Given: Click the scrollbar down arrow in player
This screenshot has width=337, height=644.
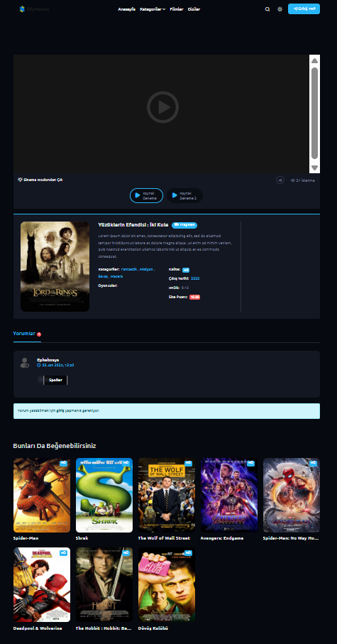Looking at the screenshot, I should (315, 168).
